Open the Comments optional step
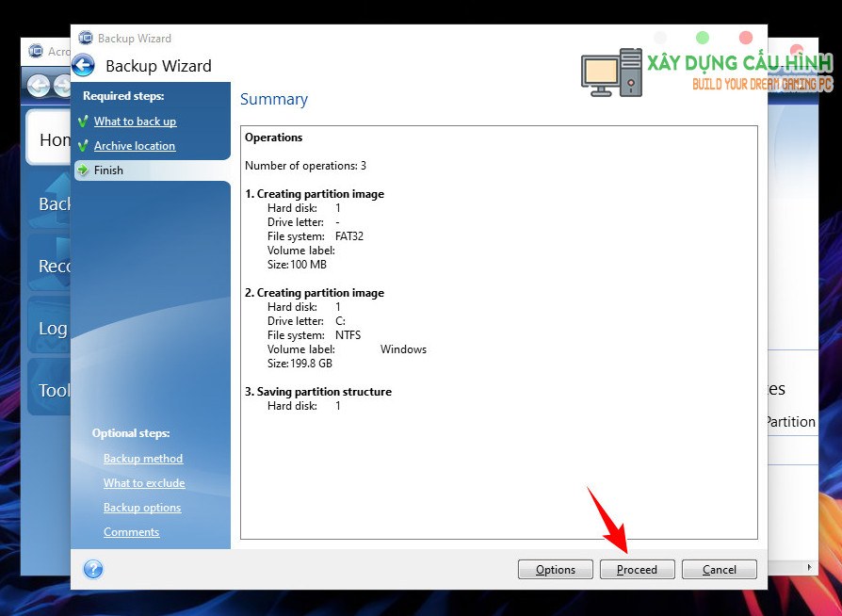 tap(131, 532)
